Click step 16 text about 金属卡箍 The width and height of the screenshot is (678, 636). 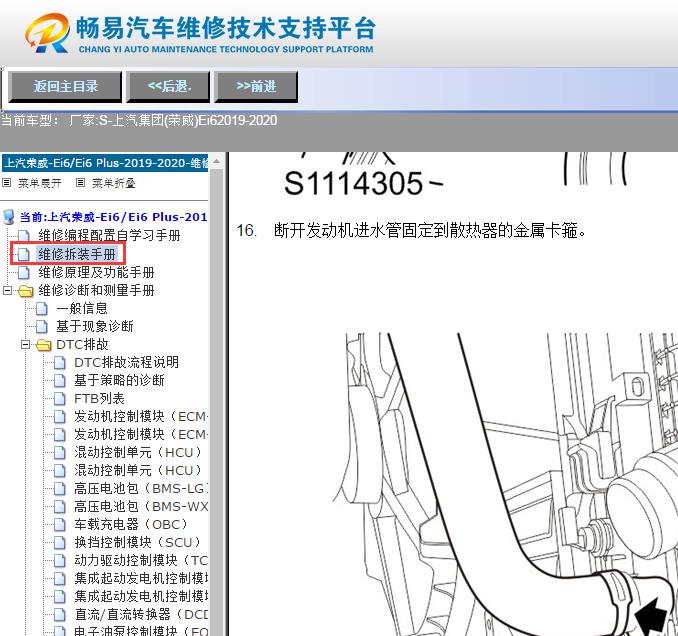(430, 230)
